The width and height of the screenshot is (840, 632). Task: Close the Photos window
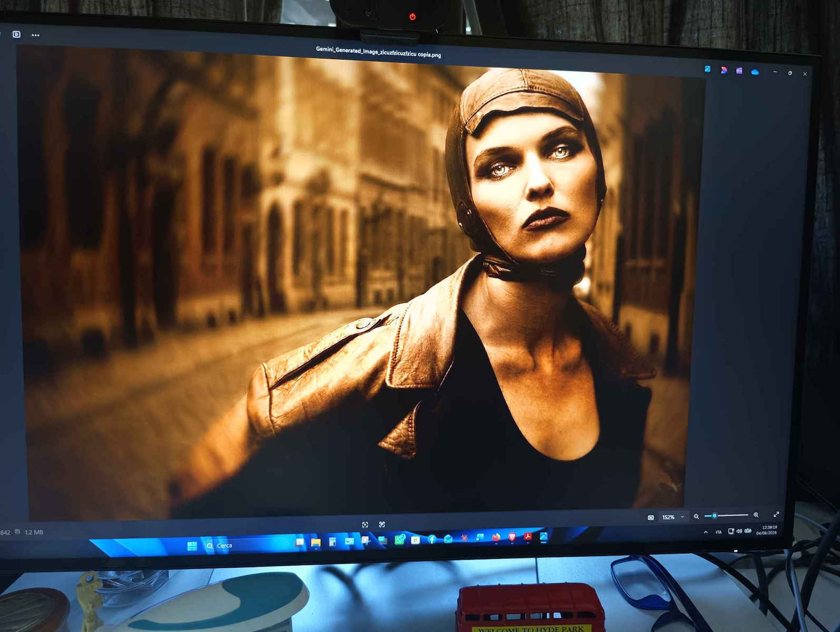[x=805, y=74]
